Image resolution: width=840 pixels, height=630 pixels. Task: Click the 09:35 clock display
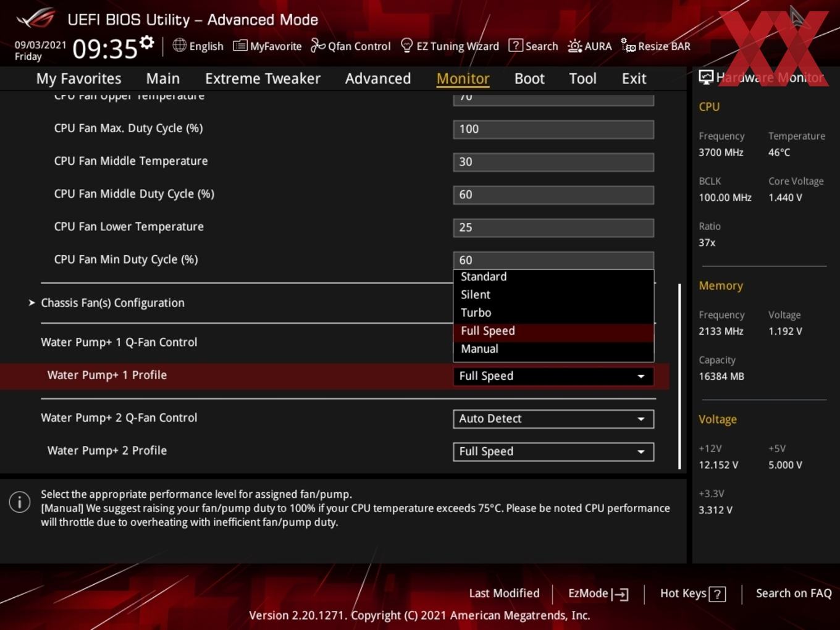tap(104, 48)
